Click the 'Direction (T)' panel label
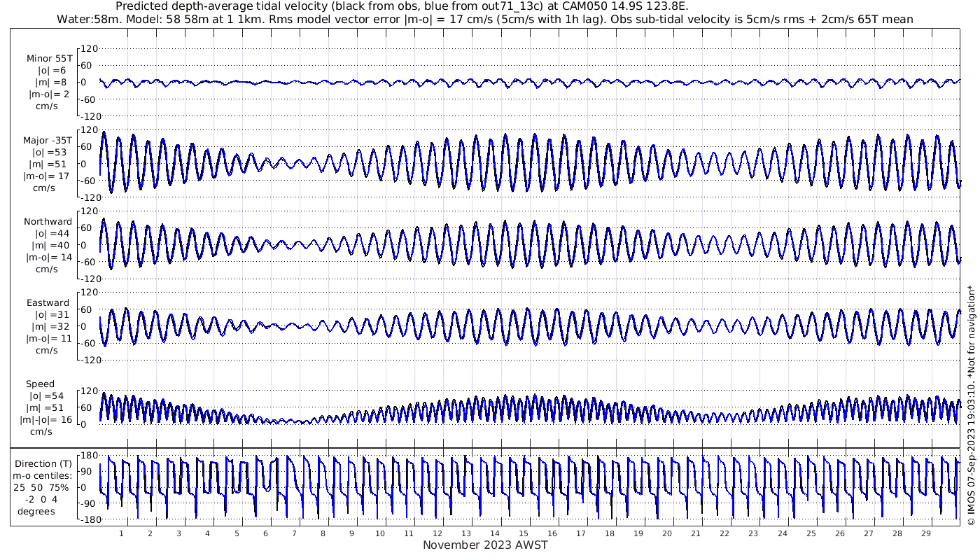 [x=45, y=463]
